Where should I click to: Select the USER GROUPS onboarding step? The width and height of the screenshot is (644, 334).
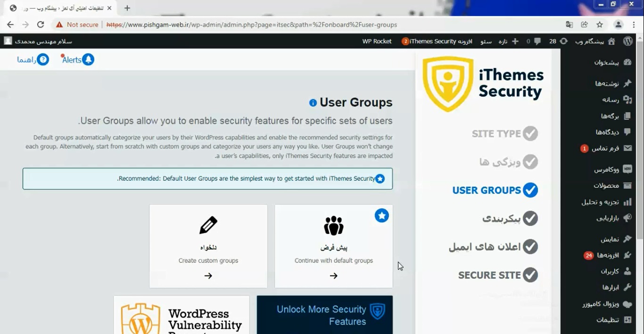coord(495,190)
